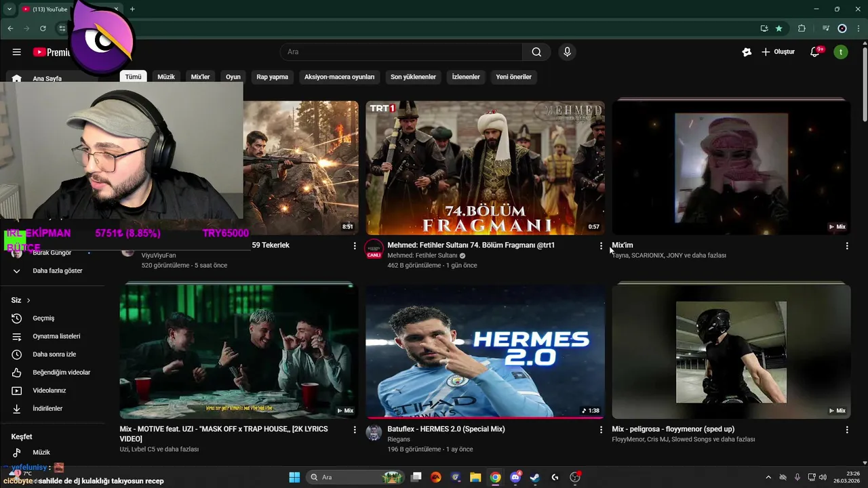868x488 pixels.
Task: Click the Oluştur create button
Action: click(x=778, y=52)
